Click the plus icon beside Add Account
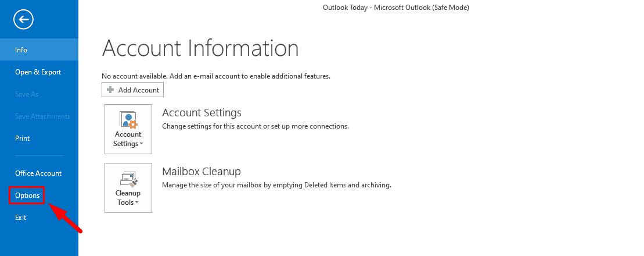644x256 pixels. (x=110, y=90)
